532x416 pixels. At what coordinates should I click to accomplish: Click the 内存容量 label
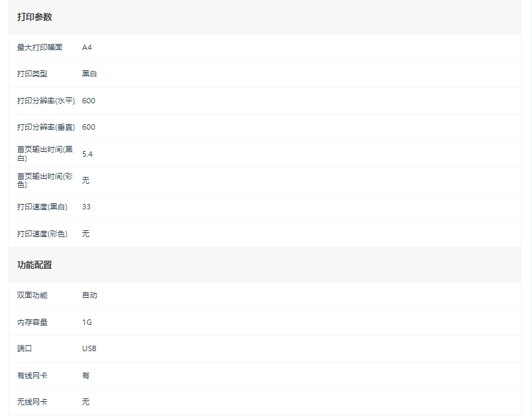[x=32, y=322]
